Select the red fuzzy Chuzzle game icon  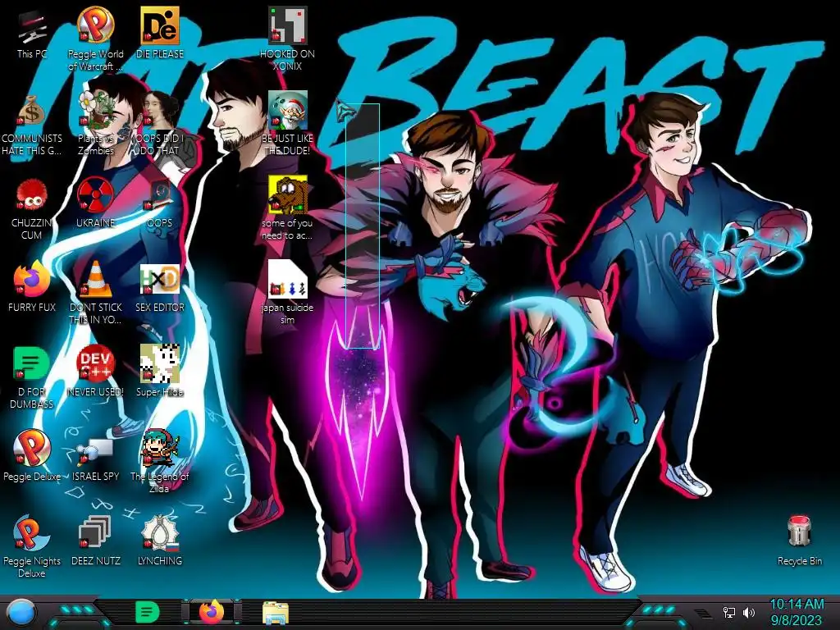click(x=32, y=194)
